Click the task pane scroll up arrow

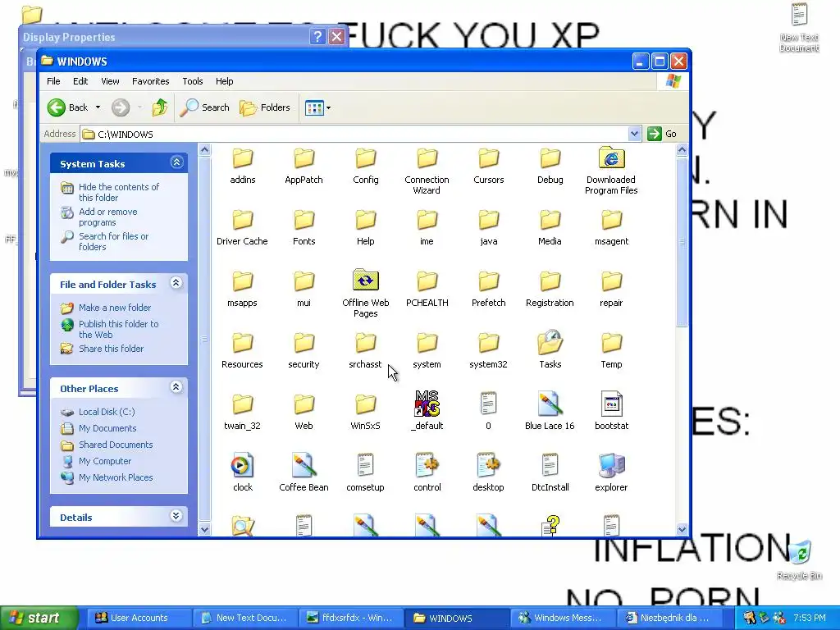[x=204, y=150]
